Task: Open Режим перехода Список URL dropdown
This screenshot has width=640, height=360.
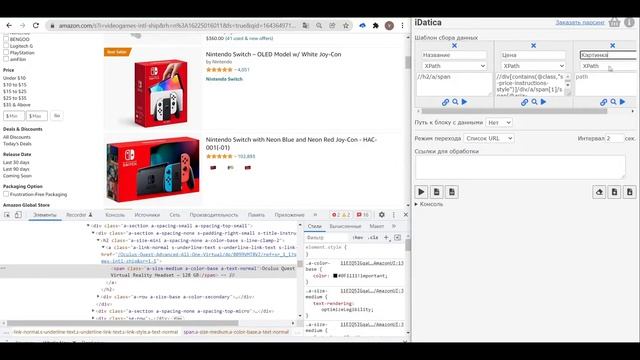Action: [x=489, y=138]
